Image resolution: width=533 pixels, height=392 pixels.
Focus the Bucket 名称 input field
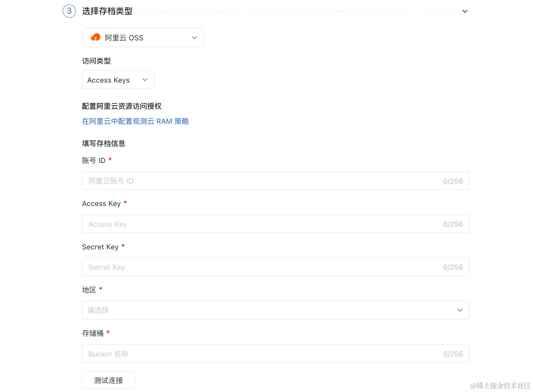point(275,354)
